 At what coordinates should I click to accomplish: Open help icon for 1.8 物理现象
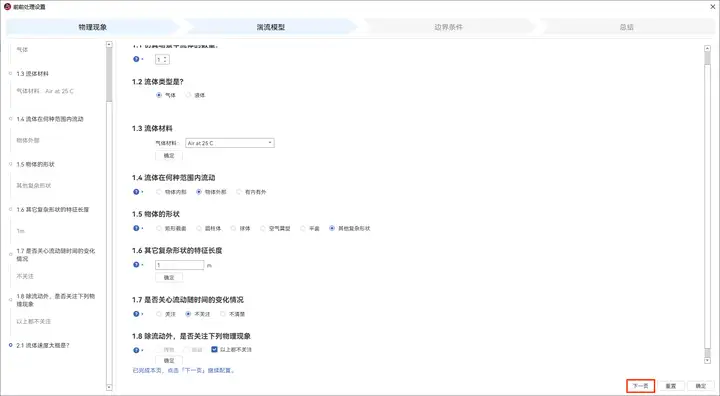point(136,350)
